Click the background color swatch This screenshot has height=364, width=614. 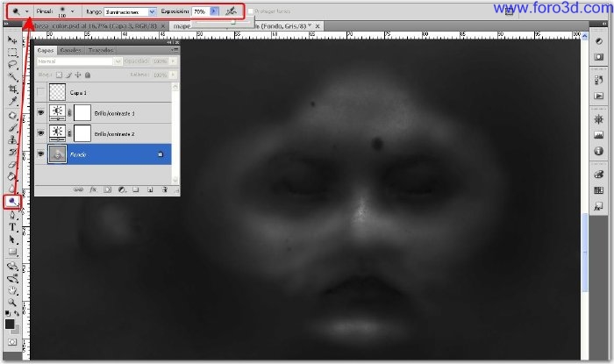16,331
